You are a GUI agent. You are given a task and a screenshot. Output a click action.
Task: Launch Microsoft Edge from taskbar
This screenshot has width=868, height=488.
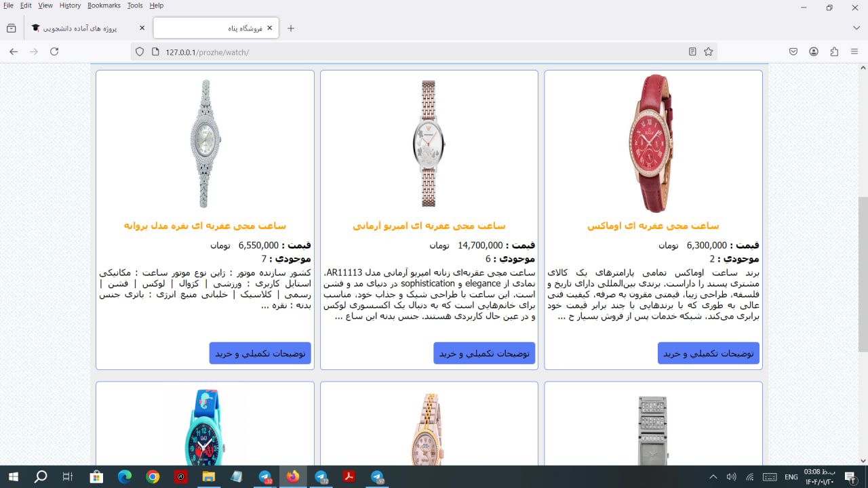(x=124, y=477)
